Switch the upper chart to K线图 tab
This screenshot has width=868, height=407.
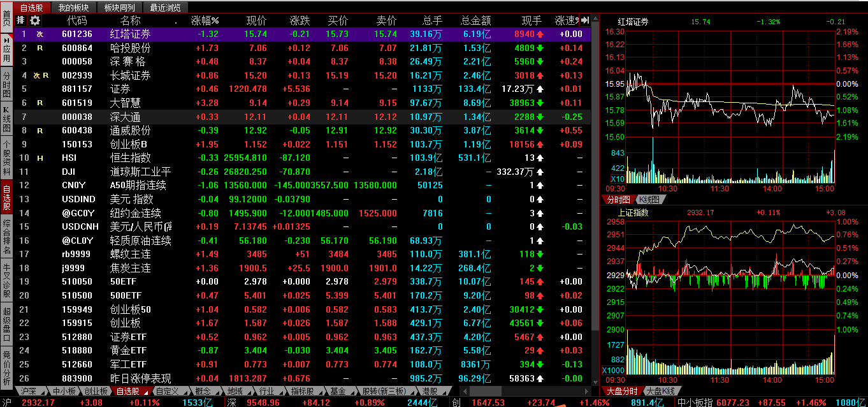click(x=651, y=200)
